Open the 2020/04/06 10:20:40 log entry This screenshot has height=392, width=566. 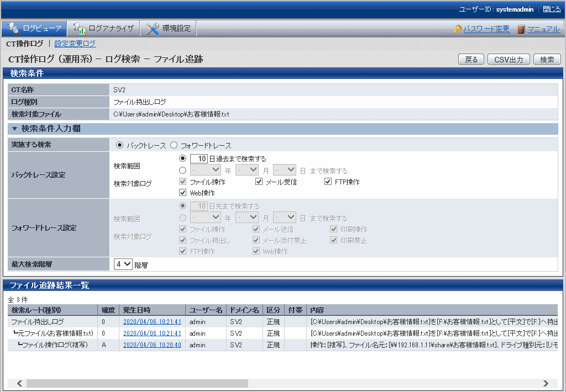[x=152, y=345]
